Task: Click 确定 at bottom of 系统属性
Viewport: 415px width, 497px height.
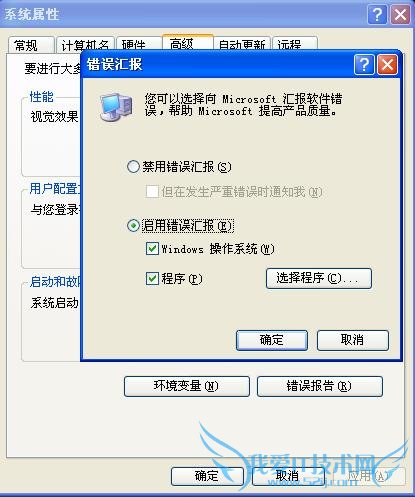Action: (207, 476)
